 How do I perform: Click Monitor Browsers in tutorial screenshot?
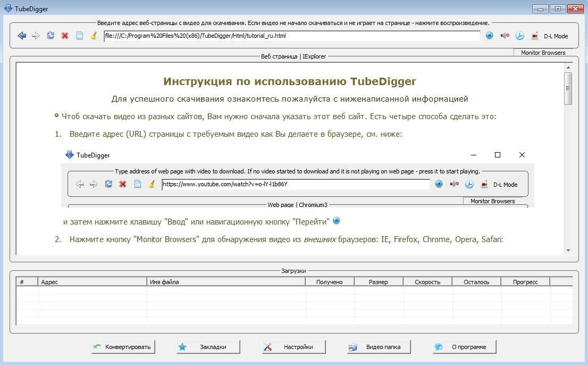click(x=492, y=201)
